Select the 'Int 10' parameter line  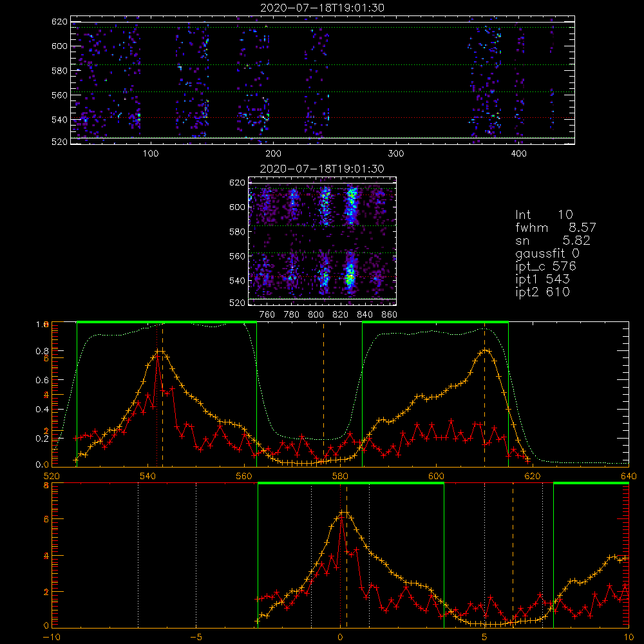[544, 214]
